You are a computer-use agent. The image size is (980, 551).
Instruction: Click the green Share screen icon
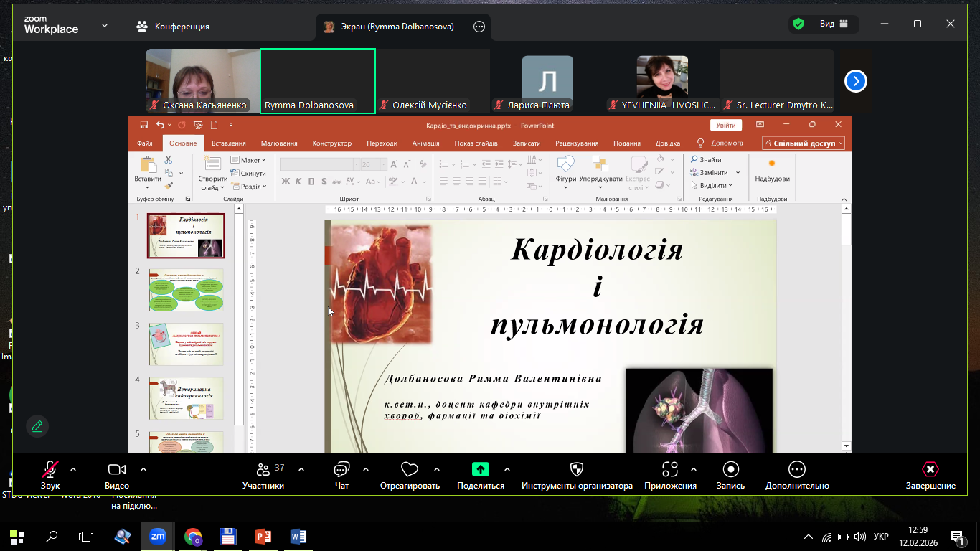(480, 469)
